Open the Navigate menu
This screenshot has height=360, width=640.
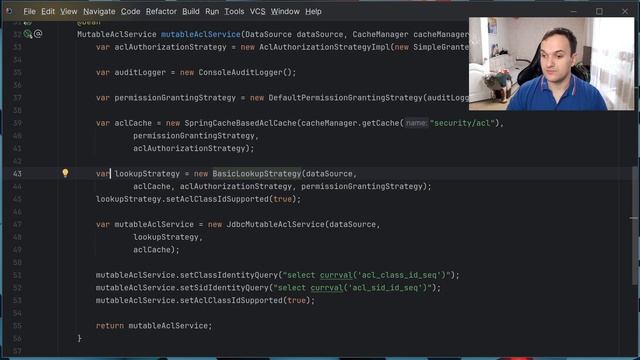[99, 11]
